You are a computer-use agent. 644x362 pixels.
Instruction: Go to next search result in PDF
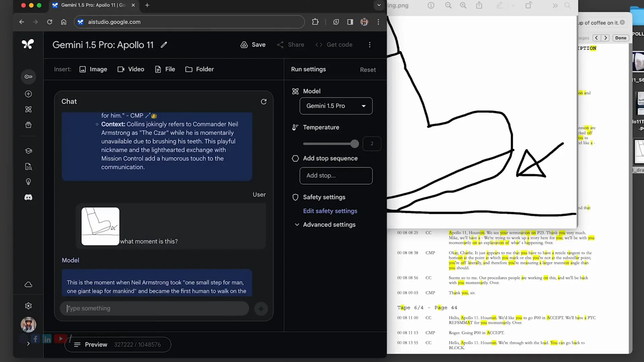point(606,38)
